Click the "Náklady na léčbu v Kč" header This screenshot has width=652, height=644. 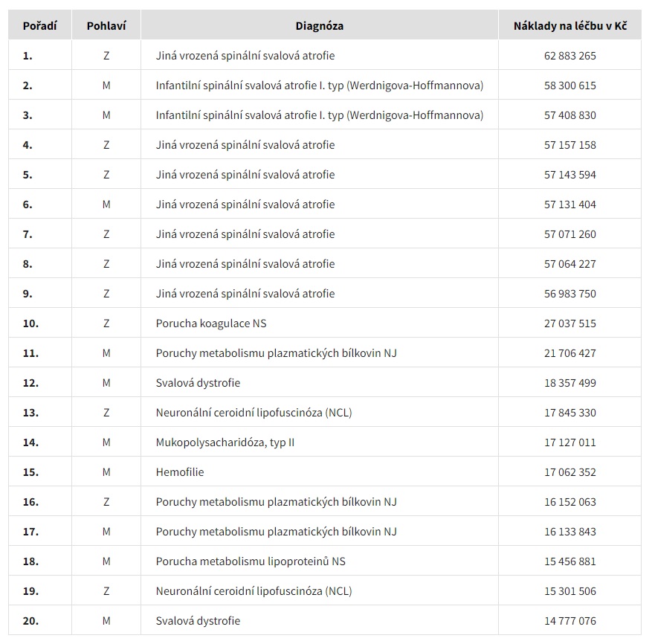coord(569,26)
